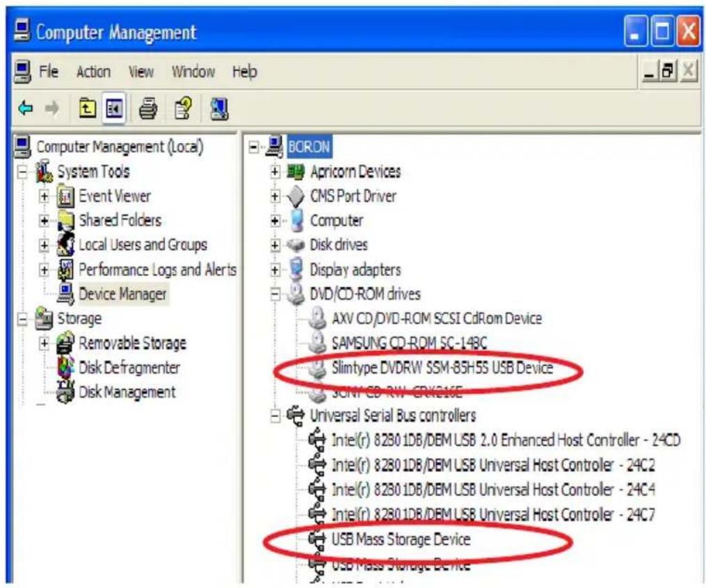Select USB Universal Host Controller 24C2

coord(493,464)
